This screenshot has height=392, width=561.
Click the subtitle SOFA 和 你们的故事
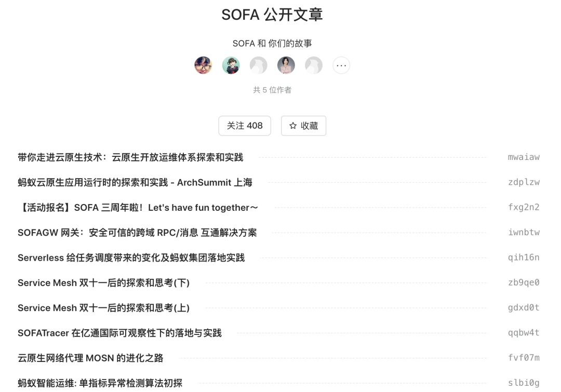click(x=272, y=43)
